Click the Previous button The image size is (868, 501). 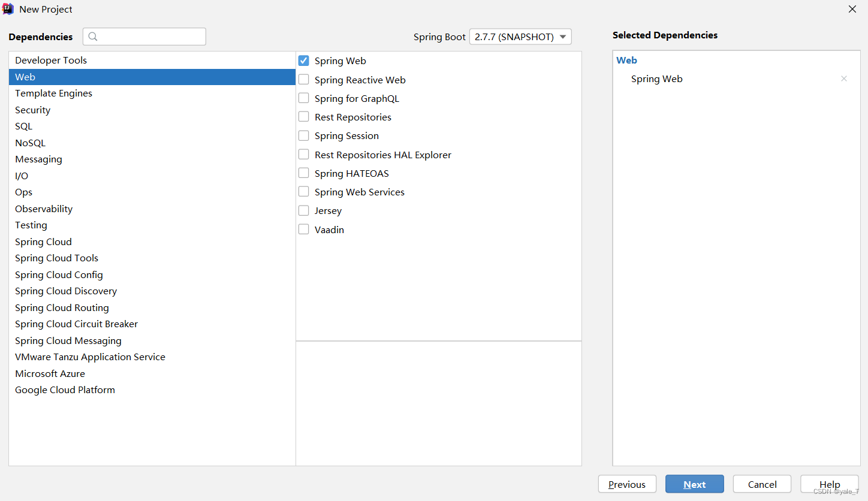coord(627,484)
